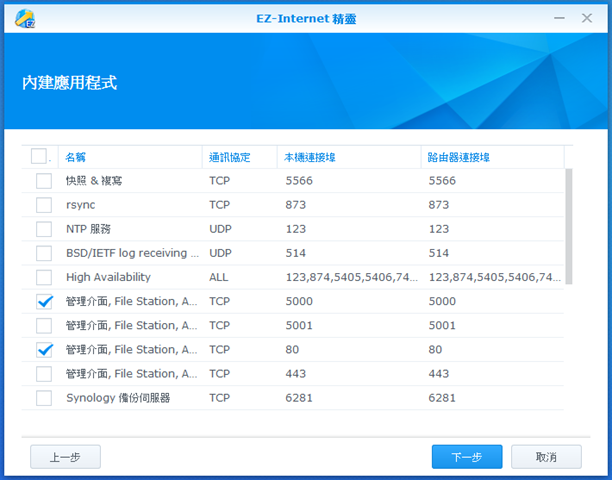Click the EZ-Internet 精靈 window title

[306, 19]
